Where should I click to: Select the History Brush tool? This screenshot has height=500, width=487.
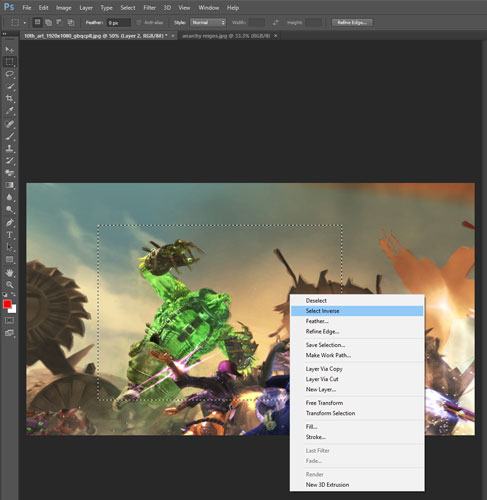click(x=9, y=161)
